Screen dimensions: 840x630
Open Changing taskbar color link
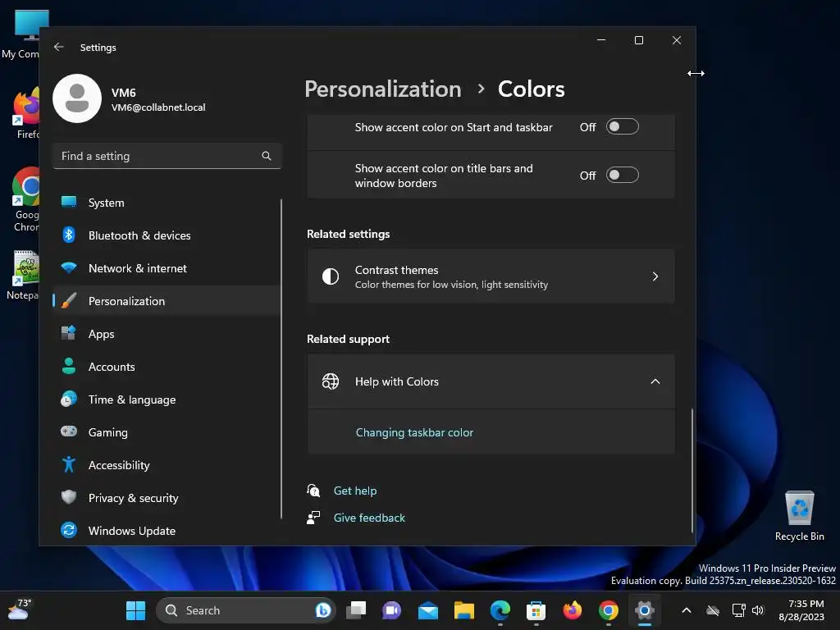click(x=414, y=432)
